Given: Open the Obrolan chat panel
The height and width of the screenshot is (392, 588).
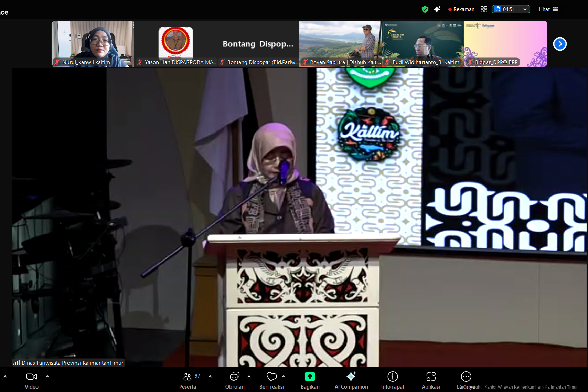Looking at the screenshot, I should point(235,380).
